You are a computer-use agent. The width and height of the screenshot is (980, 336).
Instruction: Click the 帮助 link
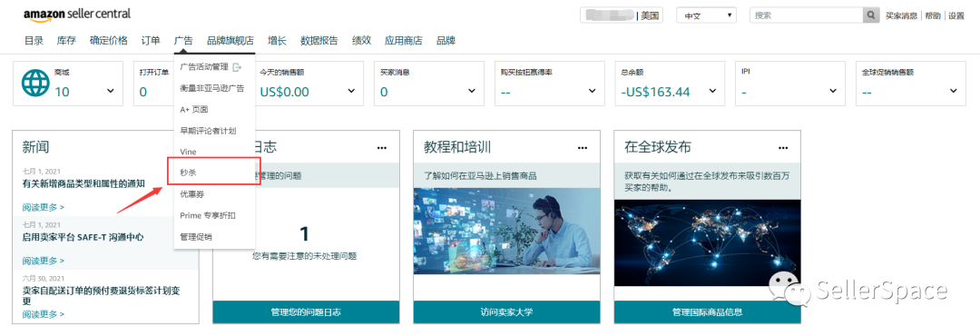click(x=933, y=15)
